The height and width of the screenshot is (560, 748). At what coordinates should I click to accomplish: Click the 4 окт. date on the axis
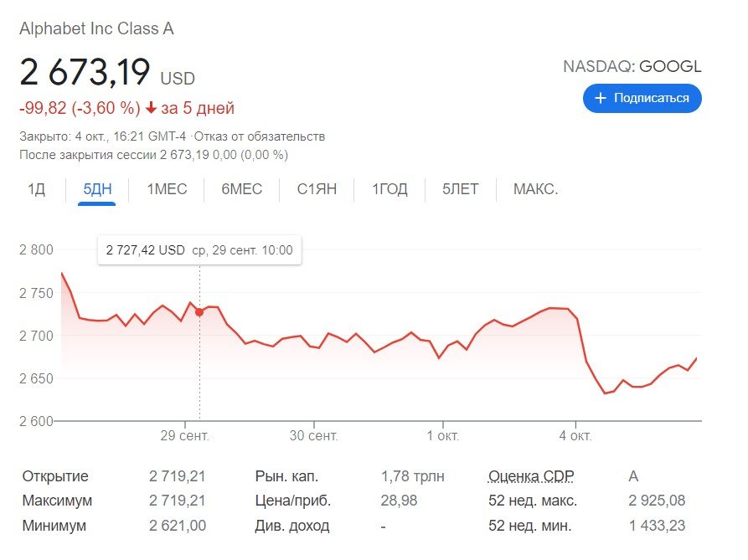(x=575, y=436)
